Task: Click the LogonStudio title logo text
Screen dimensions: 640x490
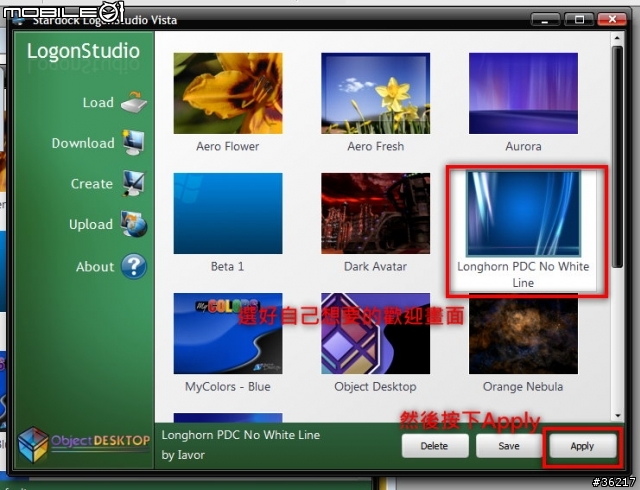Action: pos(83,51)
